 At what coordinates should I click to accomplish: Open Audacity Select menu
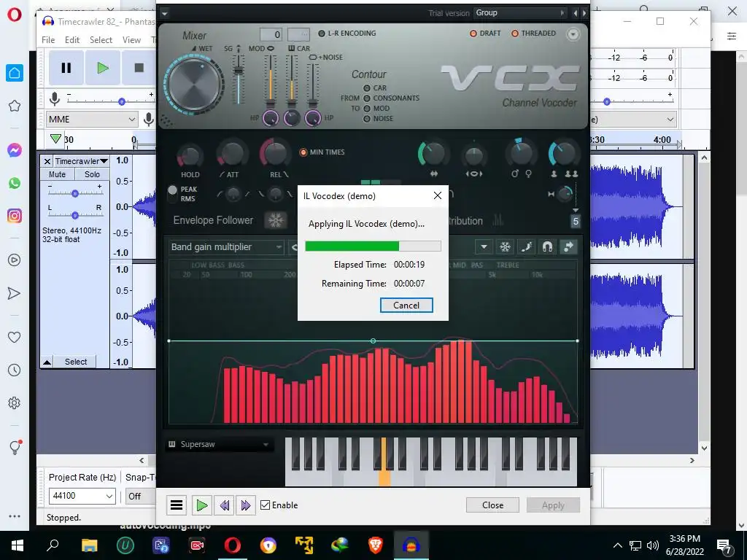[x=101, y=40]
